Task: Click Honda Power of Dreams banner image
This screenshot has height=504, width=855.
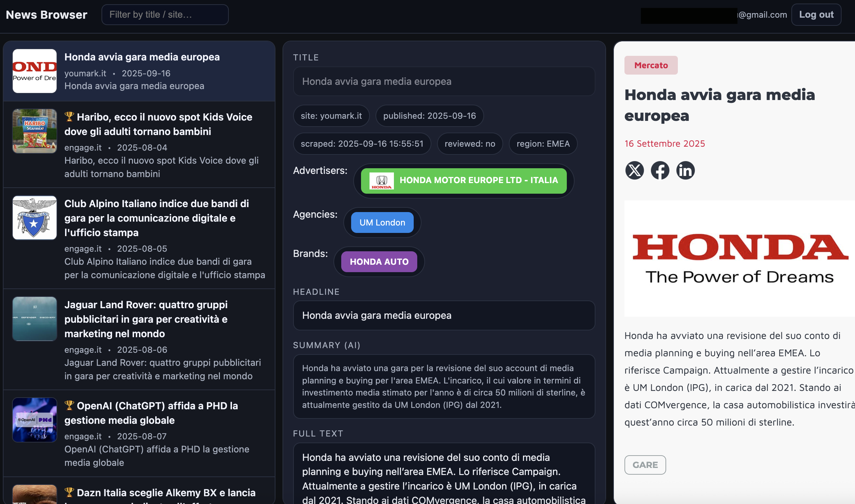Action: click(739, 258)
